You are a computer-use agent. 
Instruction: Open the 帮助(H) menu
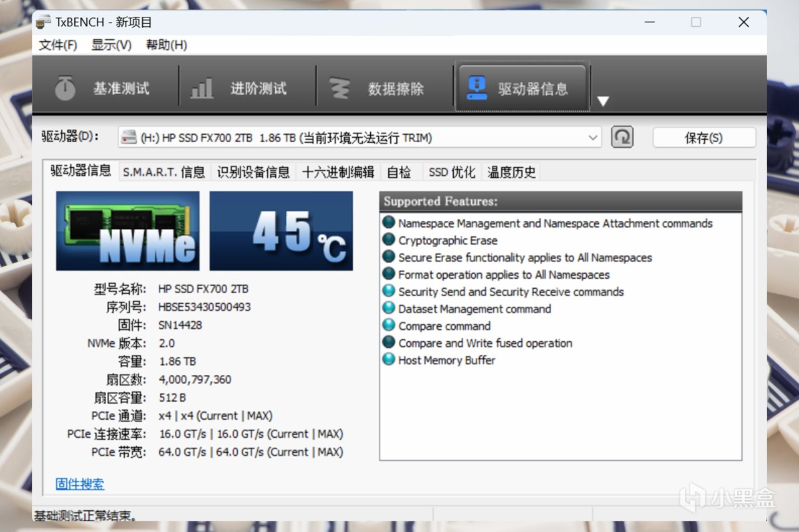(x=167, y=45)
